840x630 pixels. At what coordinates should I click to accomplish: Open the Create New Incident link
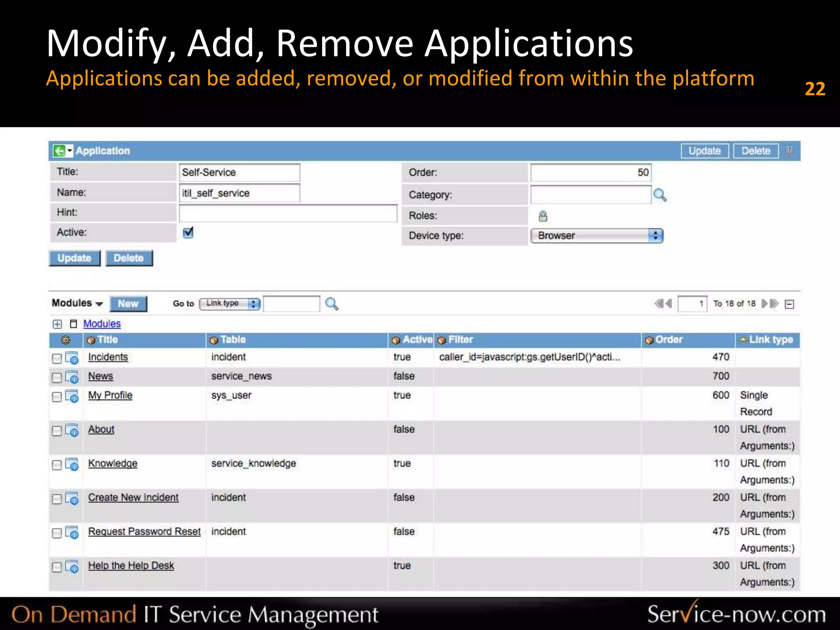coord(133,498)
